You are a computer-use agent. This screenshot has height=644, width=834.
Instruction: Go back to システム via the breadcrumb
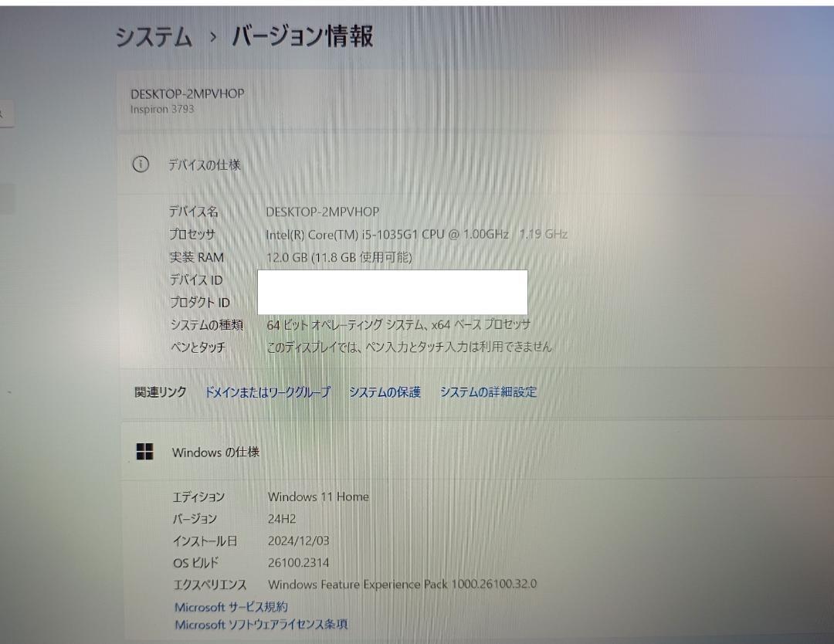pos(154,37)
